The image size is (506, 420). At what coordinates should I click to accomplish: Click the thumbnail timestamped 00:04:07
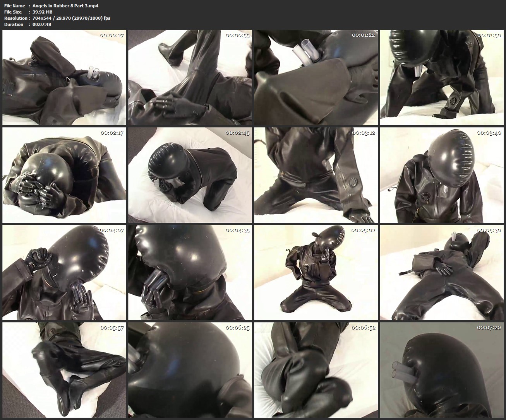(x=64, y=273)
